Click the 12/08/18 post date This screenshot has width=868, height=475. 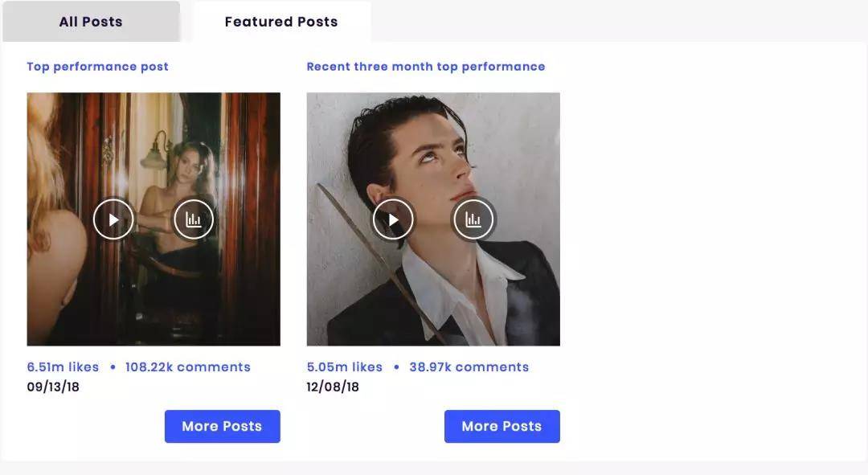point(333,387)
